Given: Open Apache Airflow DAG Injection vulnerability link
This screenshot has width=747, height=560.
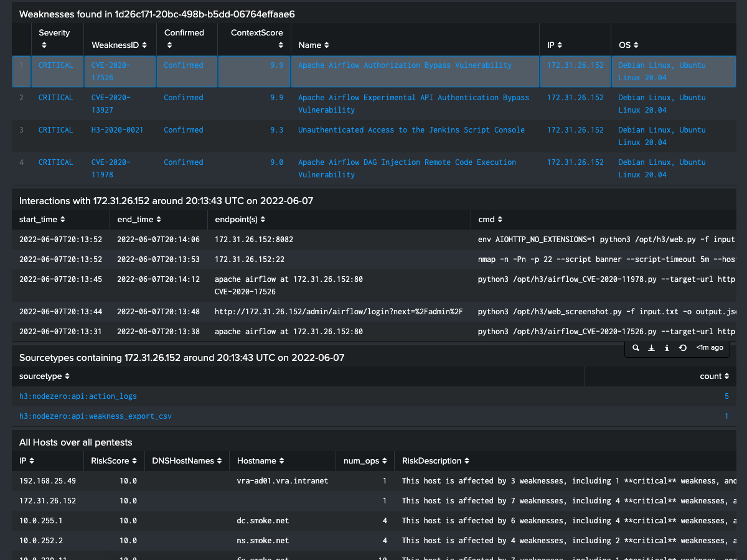Looking at the screenshot, I should point(407,169).
